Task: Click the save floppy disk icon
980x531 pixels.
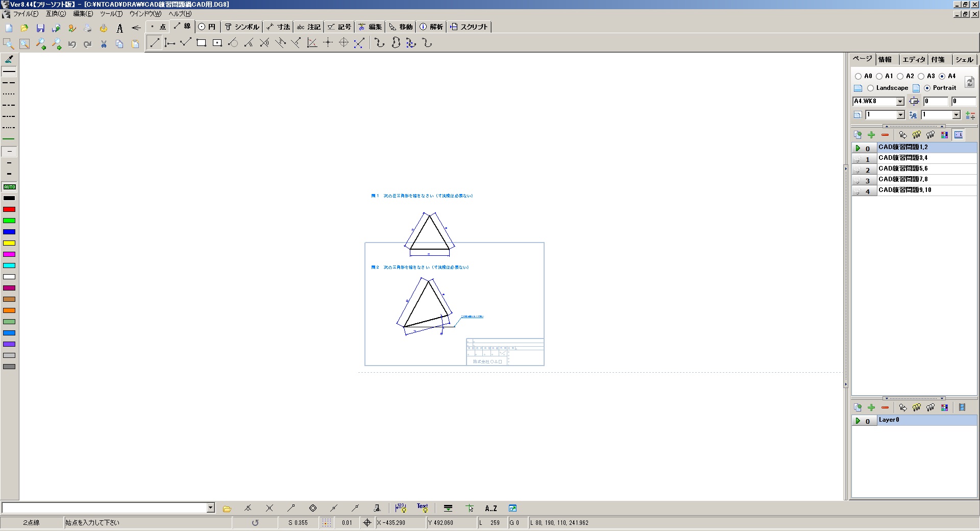Action: coord(40,28)
